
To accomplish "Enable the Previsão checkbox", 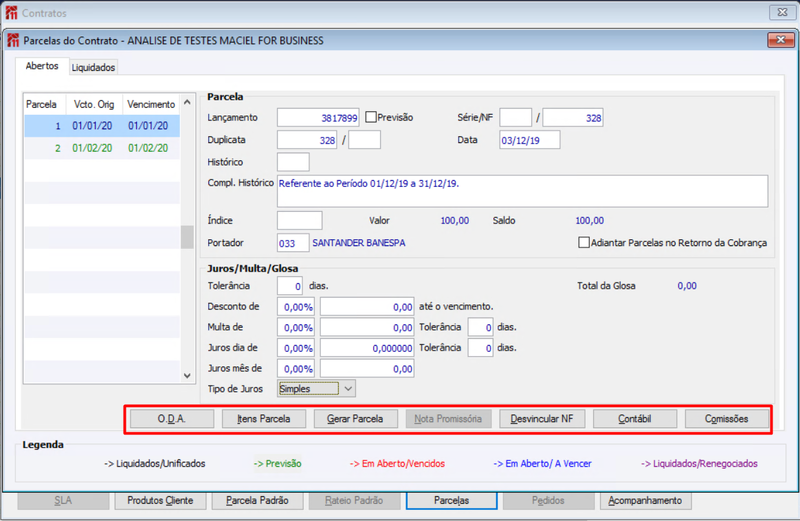I will pyautogui.click(x=371, y=117).
